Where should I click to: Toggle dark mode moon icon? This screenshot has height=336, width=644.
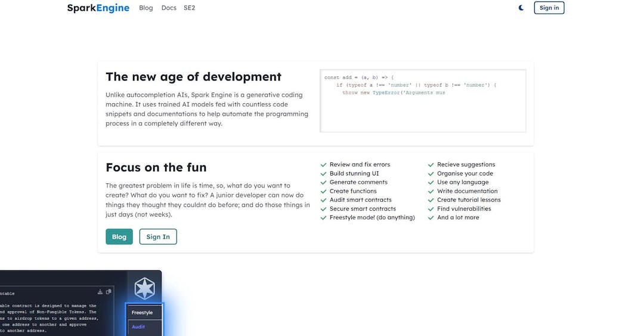pyautogui.click(x=521, y=8)
